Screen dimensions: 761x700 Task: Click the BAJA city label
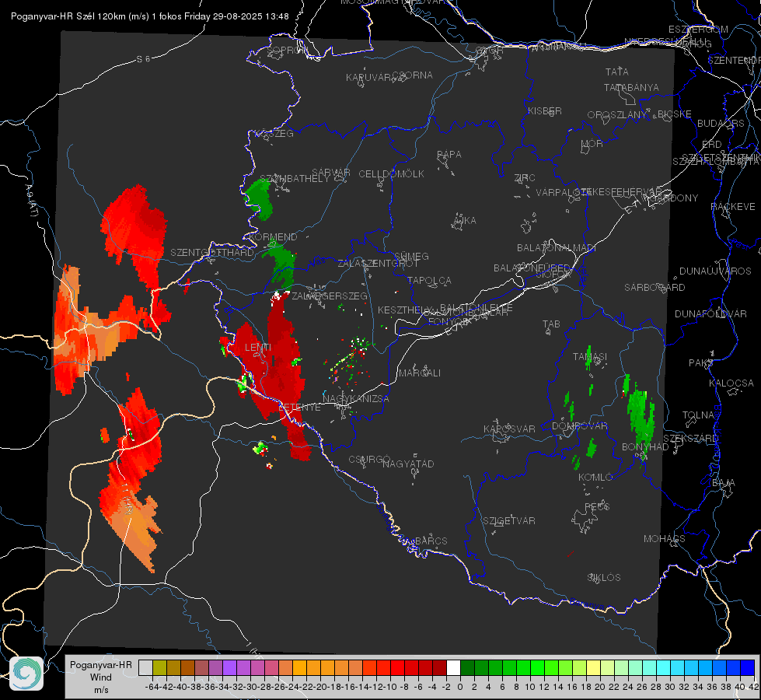pyautogui.click(x=724, y=483)
